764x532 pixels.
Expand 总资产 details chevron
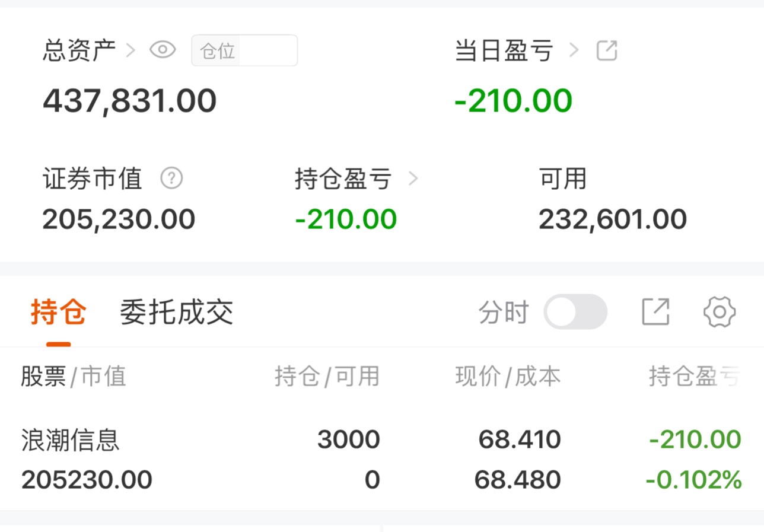[130, 50]
